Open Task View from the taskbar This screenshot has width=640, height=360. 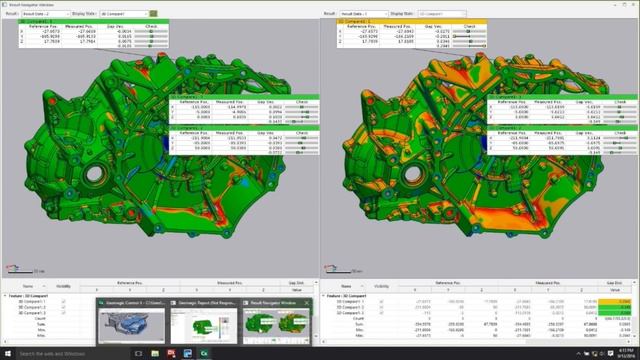(x=138, y=353)
